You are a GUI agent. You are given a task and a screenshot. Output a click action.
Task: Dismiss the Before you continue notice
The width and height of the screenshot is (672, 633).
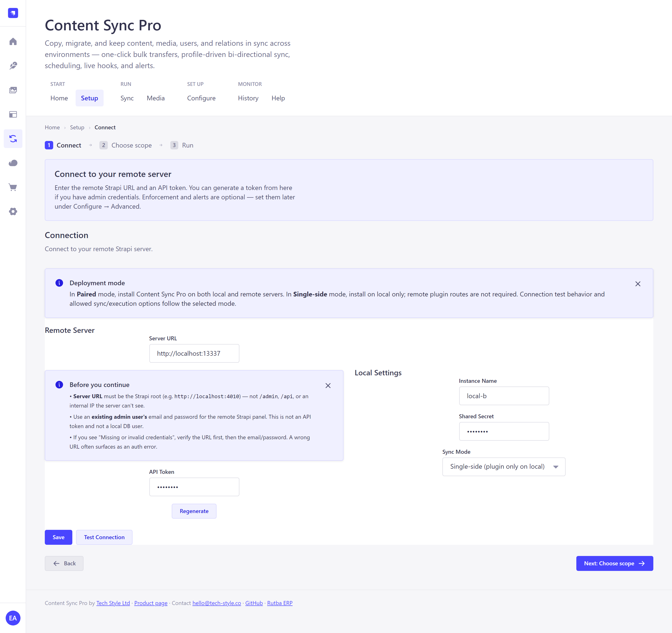tap(328, 386)
